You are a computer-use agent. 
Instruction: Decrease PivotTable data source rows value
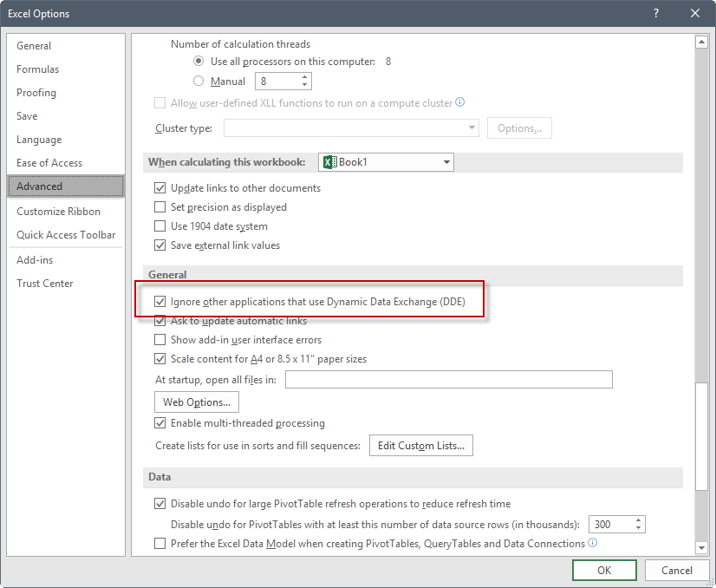pos(638,529)
